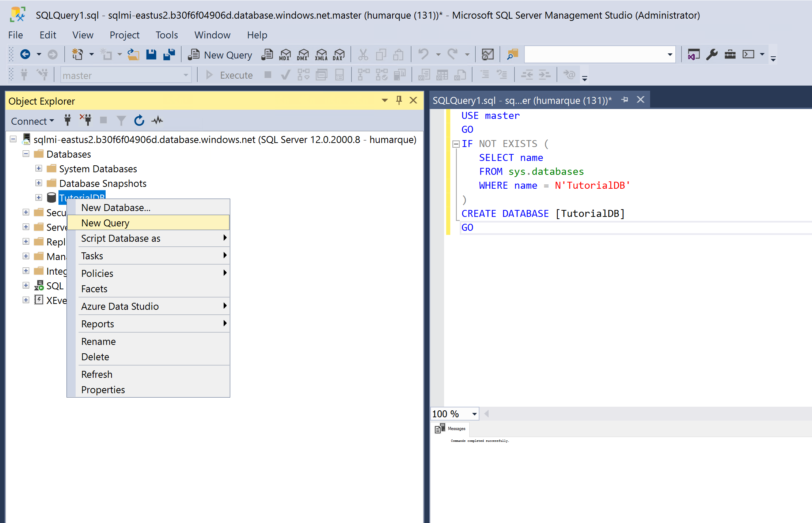Click the Open File folder icon
This screenshot has height=523, width=812.
tap(133, 54)
